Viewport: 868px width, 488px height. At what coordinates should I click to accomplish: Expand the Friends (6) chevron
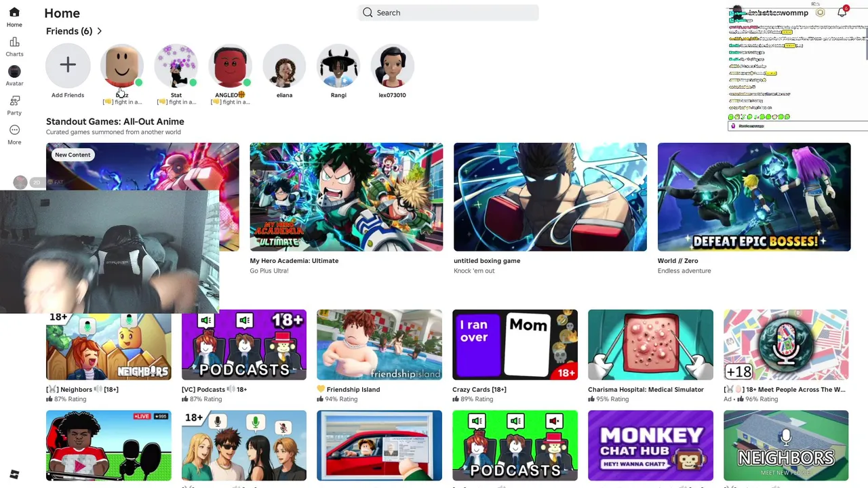(x=99, y=31)
